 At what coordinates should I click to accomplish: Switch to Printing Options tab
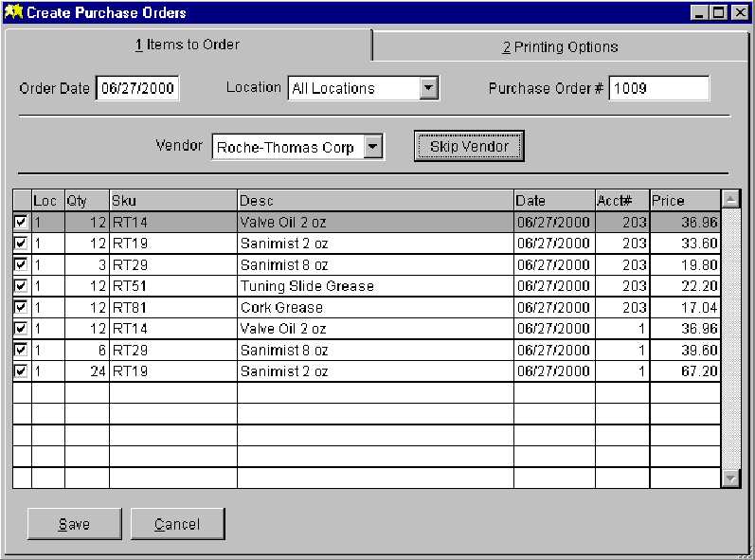click(x=560, y=46)
